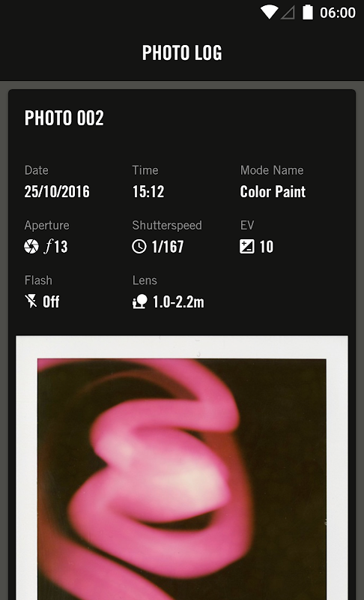Viewport: 364px width, 600px height.
Task: Tap the Wi-Fi status icon
Action: pos(270,12)
